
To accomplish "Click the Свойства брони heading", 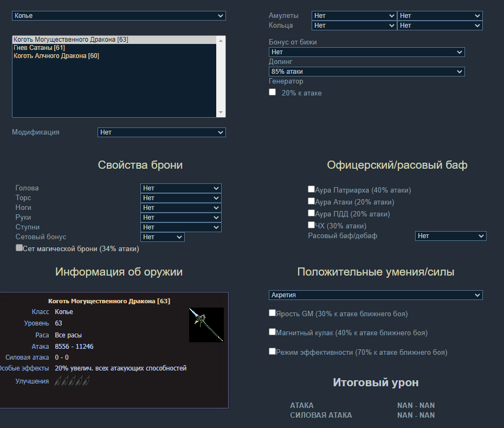I will tap(140, 165).
